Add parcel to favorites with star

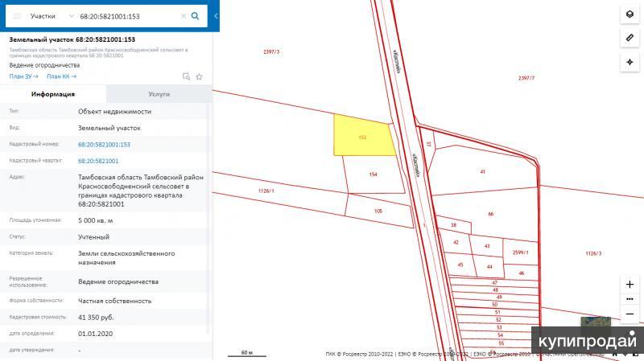pos(199,76)
